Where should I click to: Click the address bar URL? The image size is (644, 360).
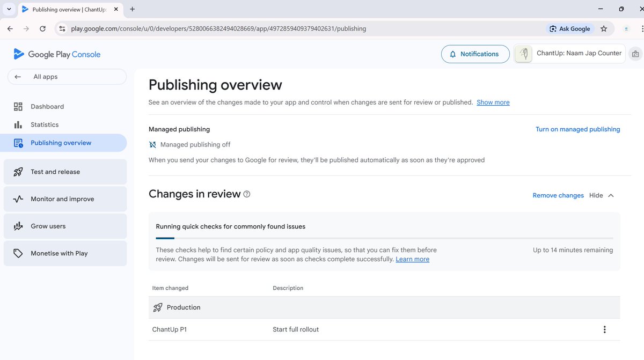pos(218,29)
